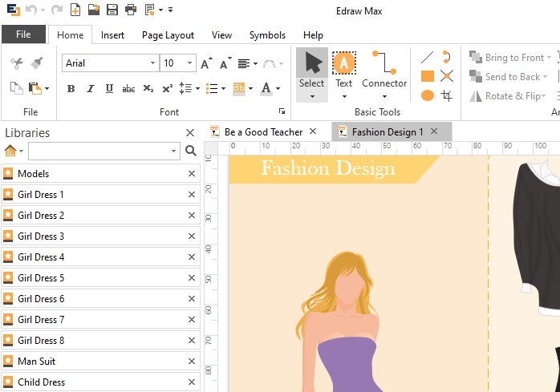Open the Man Suit library

[101, 361]
